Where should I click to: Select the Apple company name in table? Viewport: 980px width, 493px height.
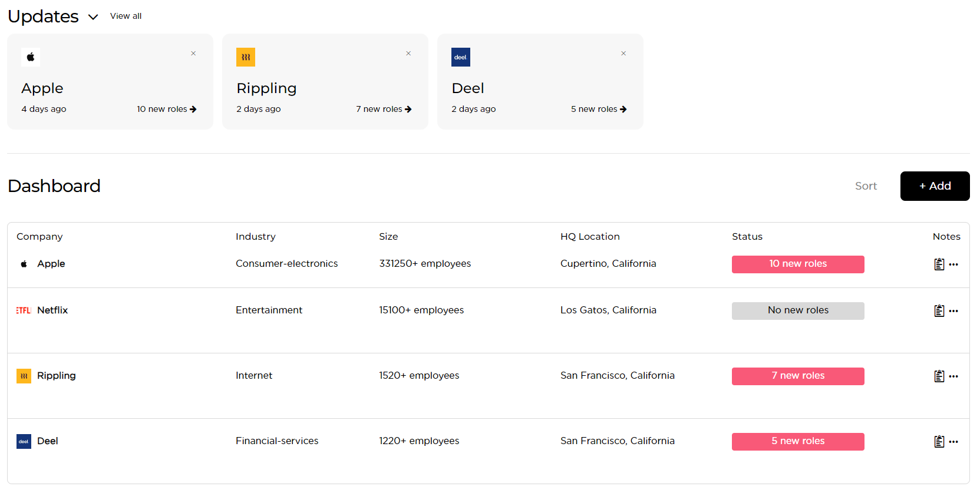pyautogui.click(x=51, y=264)
